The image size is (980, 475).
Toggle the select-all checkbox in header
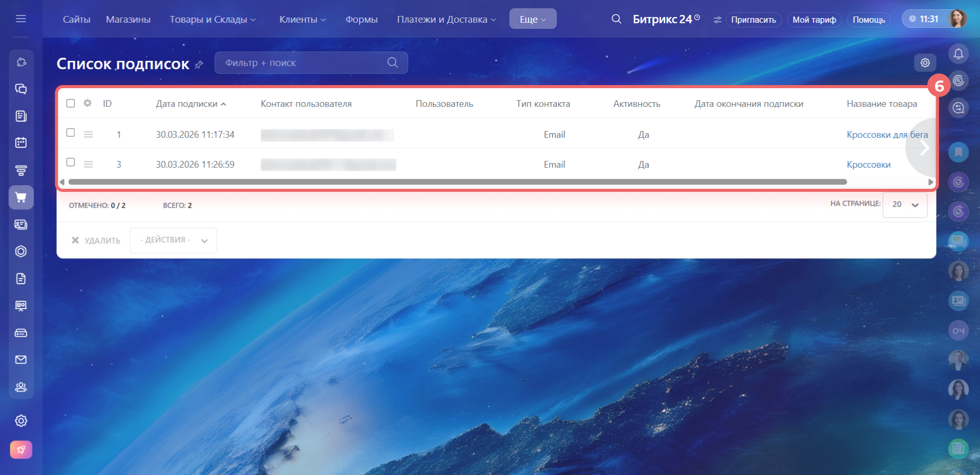(71, 103)
